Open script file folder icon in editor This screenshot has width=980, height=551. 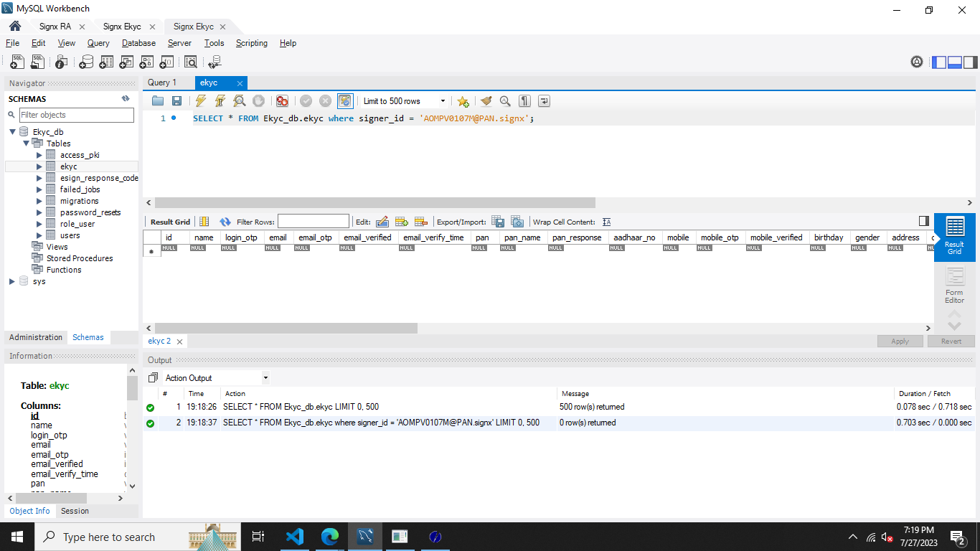[158, 101]
